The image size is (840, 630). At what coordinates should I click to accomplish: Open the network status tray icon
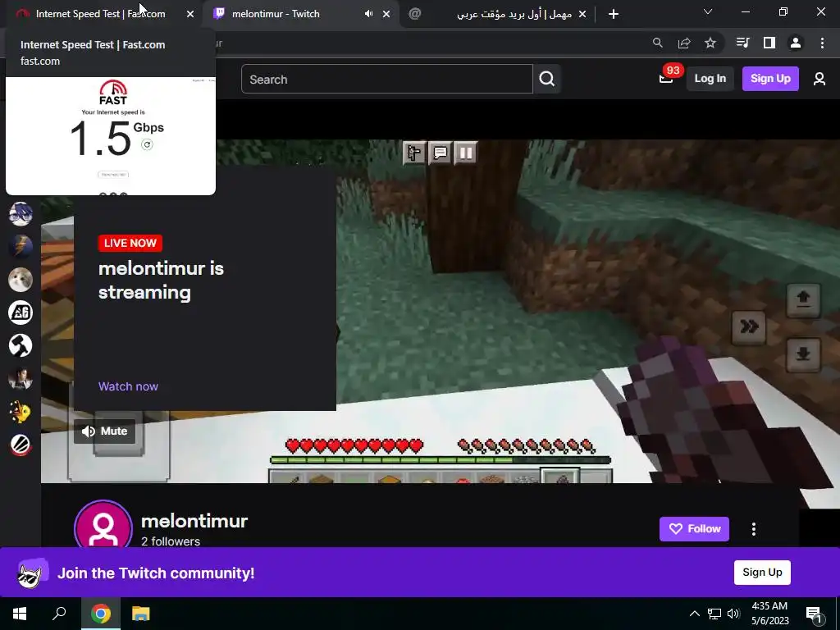pyautogui.click(x=714, y=614)
